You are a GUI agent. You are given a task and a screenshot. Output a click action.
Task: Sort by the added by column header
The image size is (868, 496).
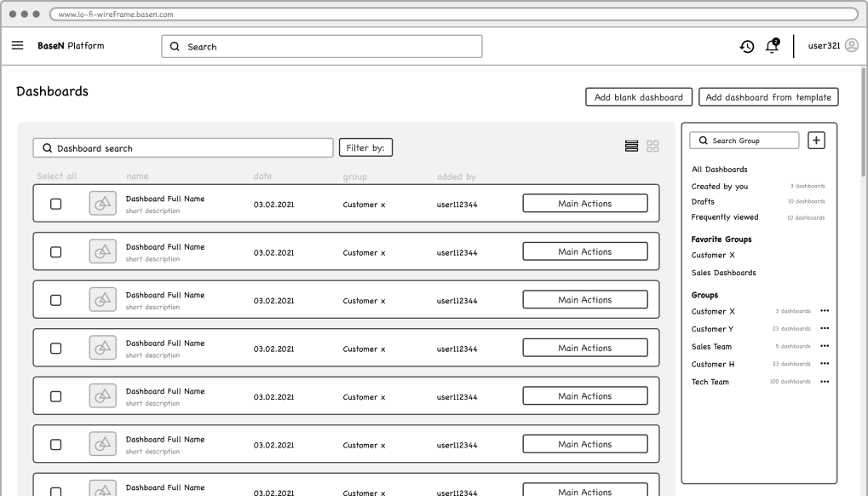click(456, 176)
